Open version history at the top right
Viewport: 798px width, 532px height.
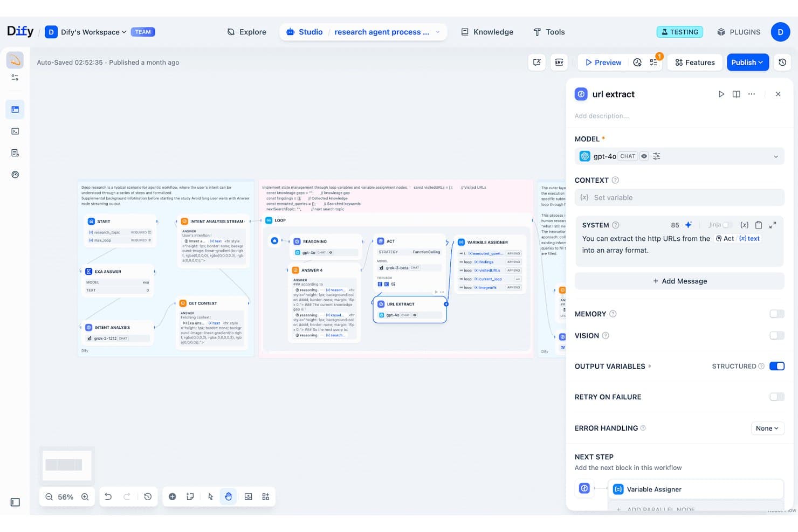tap(782, 62)
